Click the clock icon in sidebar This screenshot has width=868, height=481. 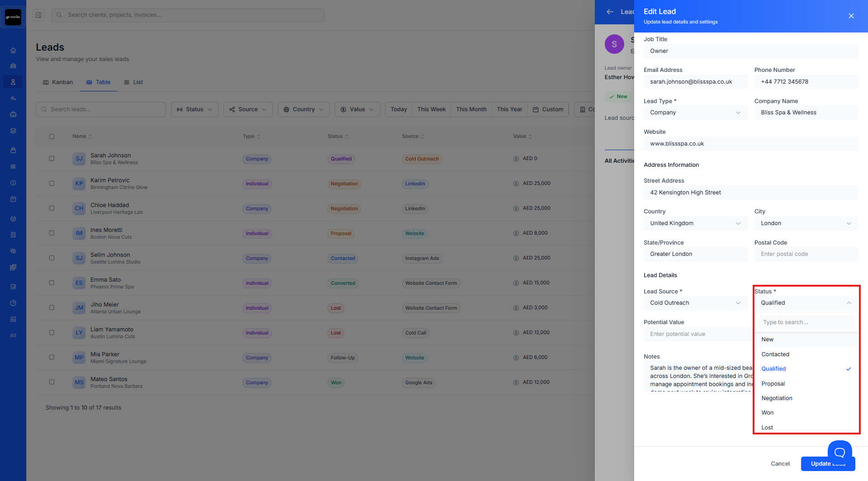pyautogui.click(x=13, y=183)
